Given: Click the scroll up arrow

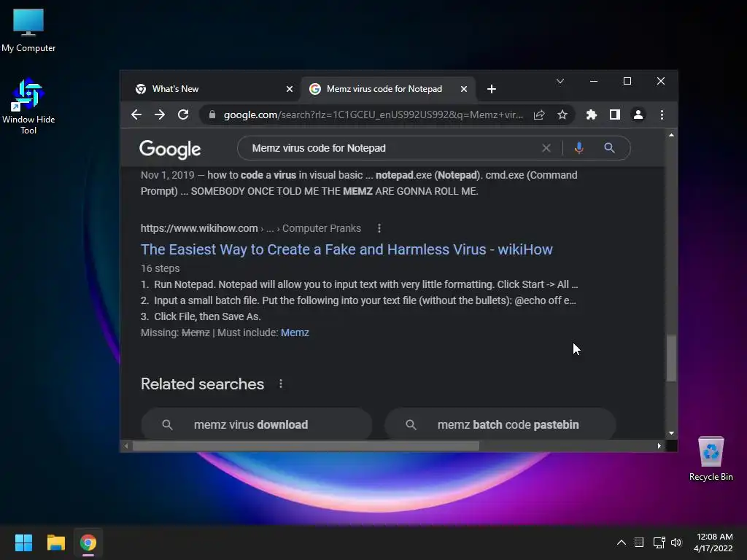Looking at the screenshot, I should (x=671, y=135).
